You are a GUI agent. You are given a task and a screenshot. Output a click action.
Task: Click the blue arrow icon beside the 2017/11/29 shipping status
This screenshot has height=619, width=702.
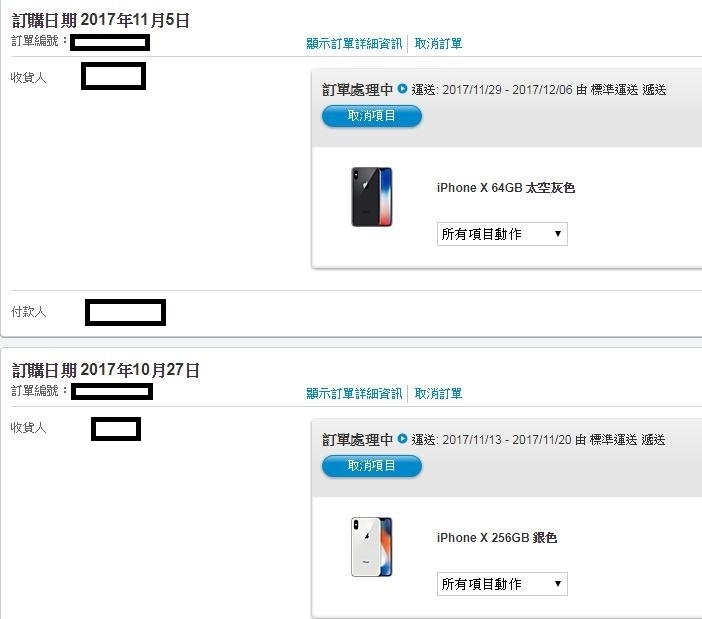pyautogui.click(x=402, y=89)
